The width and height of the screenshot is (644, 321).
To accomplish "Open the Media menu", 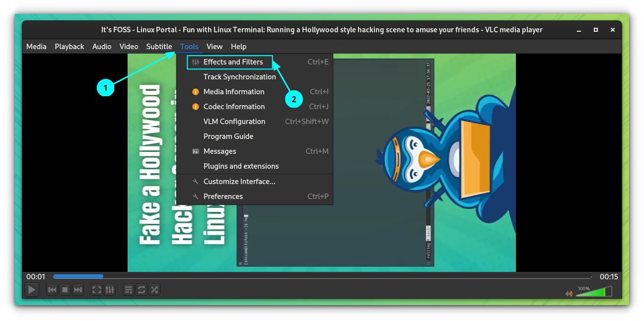I will coord(36,46).
